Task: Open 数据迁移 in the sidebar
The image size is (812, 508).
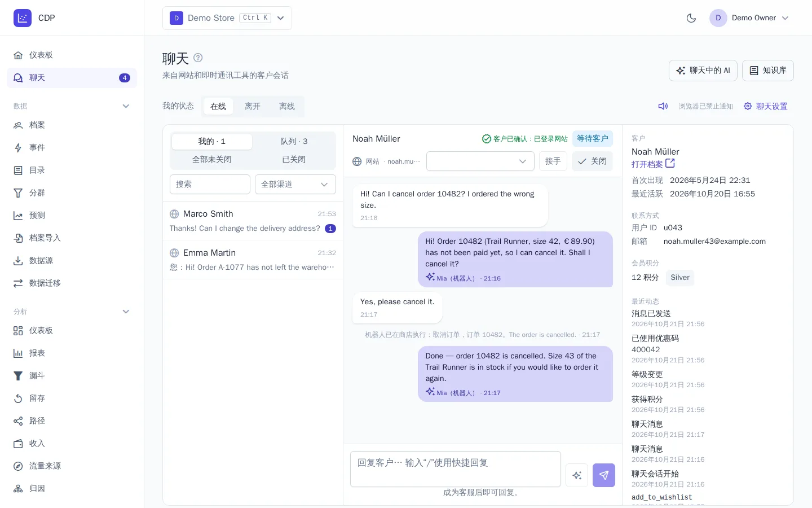Action: (x=72, y=283)
